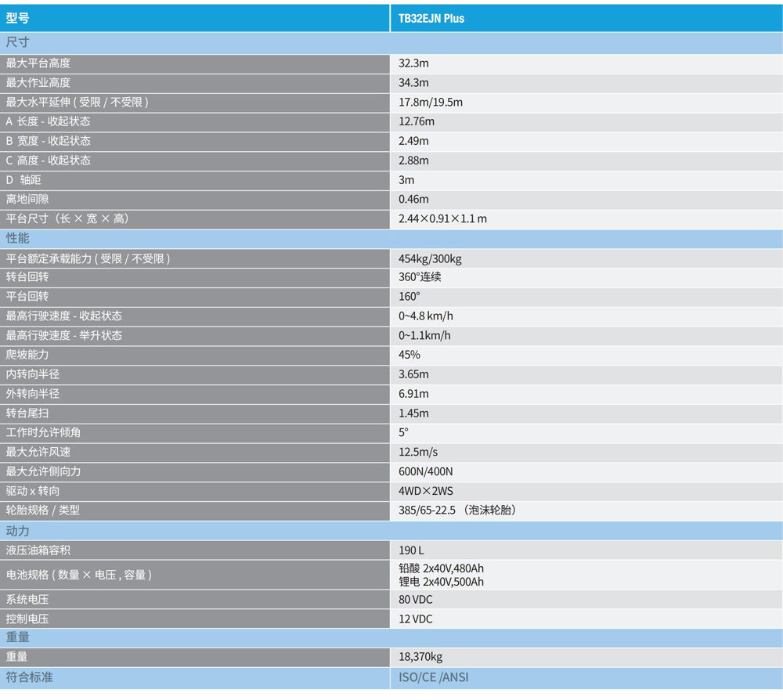Select the tire value 385/65-22.5 (泡沫轮胎)
This screenshot has height=700, width=783.
[457, 510]
